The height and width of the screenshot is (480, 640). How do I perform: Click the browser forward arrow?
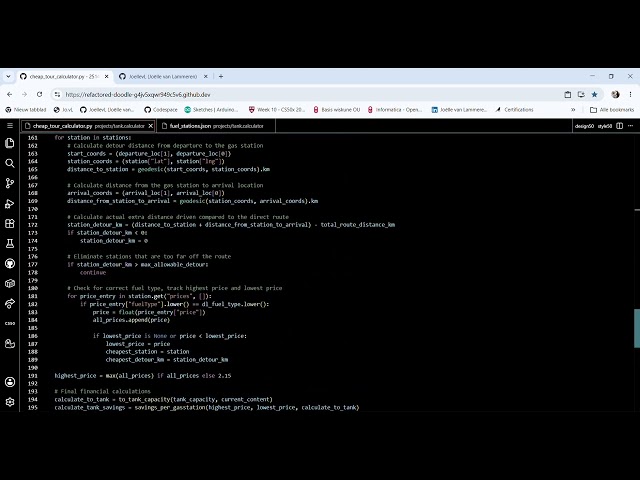[x=24, y=94]
